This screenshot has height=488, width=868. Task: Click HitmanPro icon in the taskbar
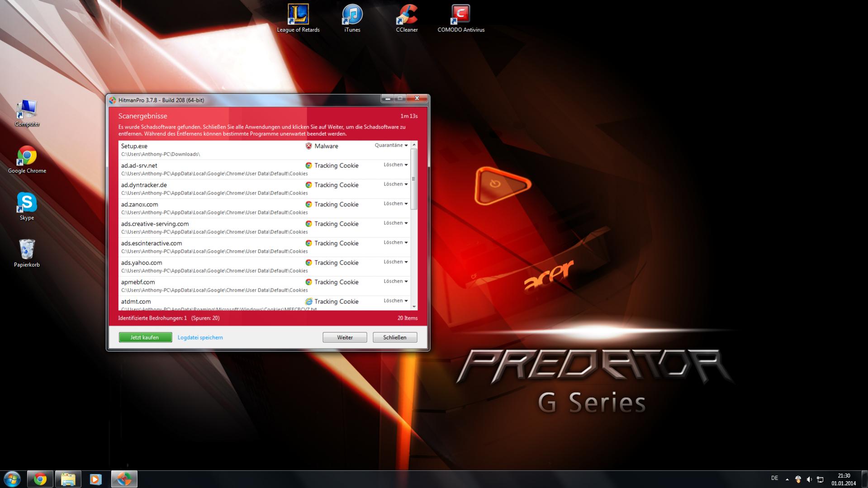point(124,479)
